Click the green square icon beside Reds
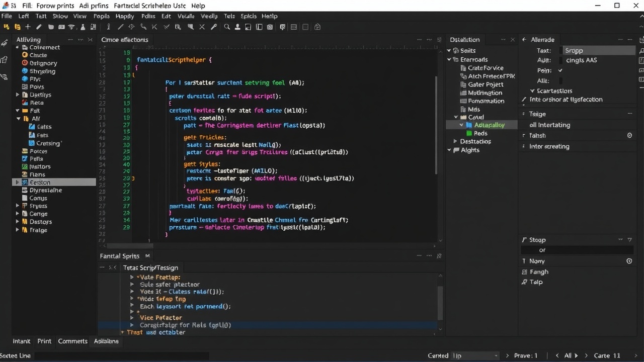 (x=469, y=133)
